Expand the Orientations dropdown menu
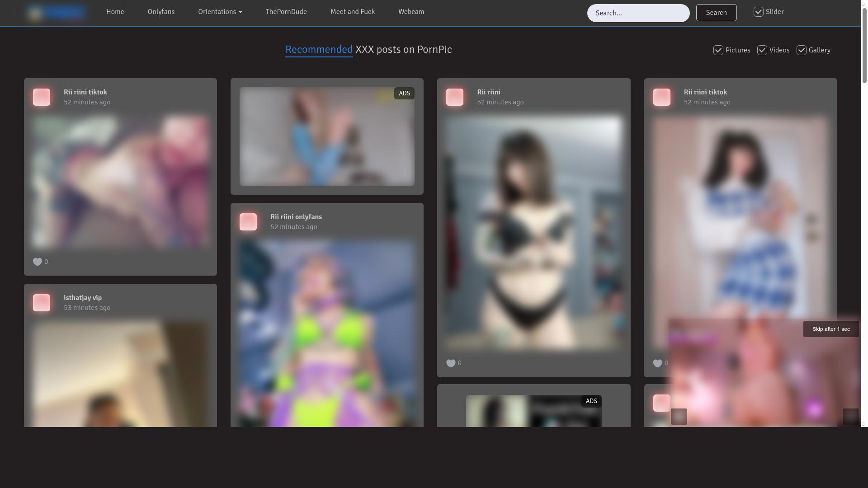The width and height of the screenshot is (868, 488). tap(220, 12)
